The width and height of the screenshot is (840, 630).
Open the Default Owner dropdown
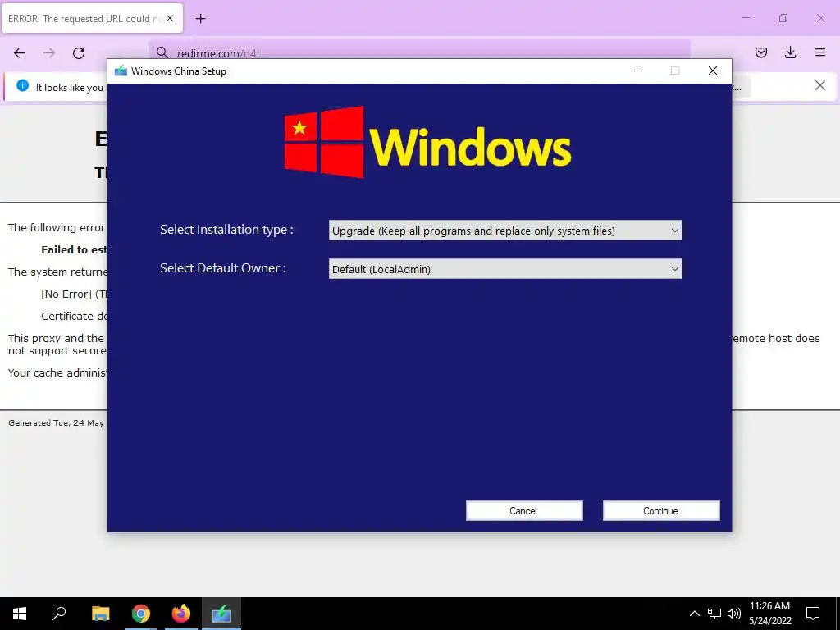point(505,269)
